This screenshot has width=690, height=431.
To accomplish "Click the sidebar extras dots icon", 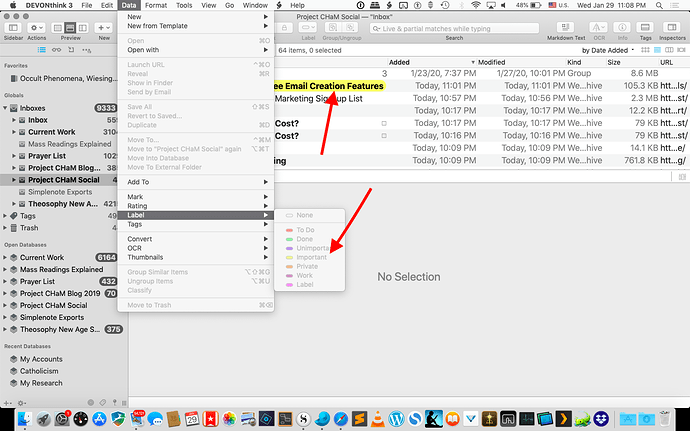I will coord(86,50).
